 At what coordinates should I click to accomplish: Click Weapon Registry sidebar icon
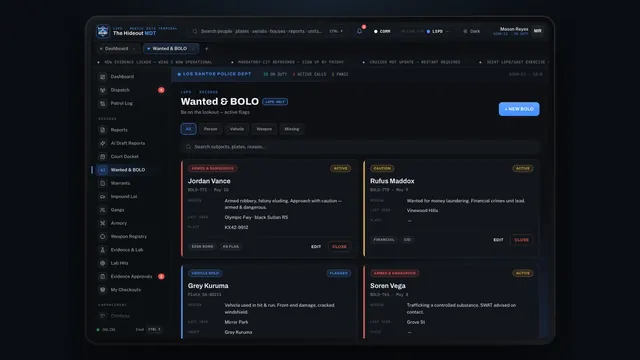point(102,236)
